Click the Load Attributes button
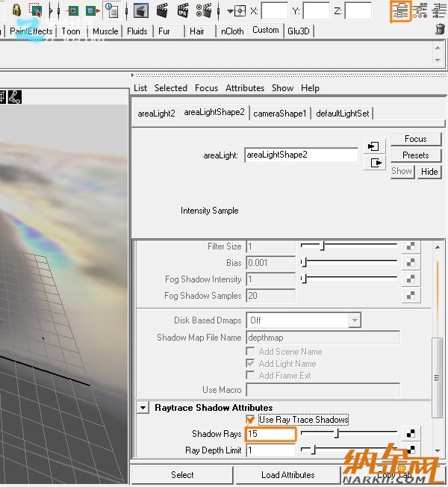 click(287, 475)
